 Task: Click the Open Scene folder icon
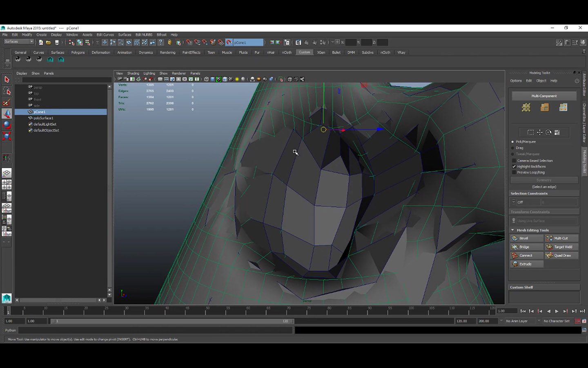(49, 42)
